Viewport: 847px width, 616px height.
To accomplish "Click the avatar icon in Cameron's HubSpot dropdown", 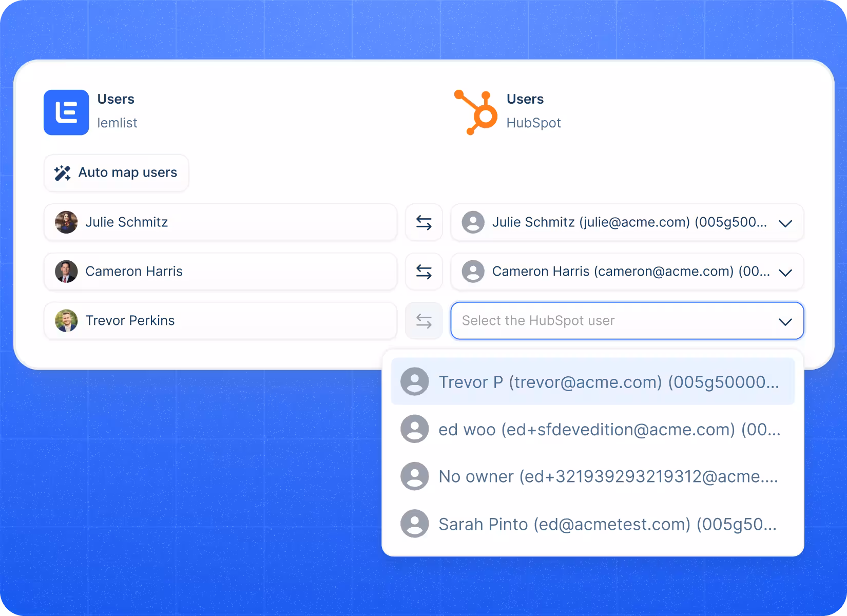I will click(x=473, y=272).
